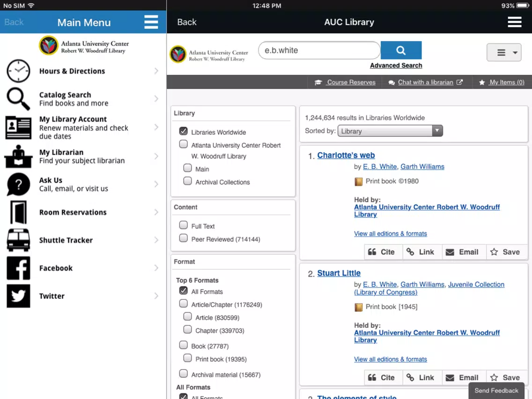The width and height of the screenshot is (532, 399).
Task: Expand the Shuttle Tracker chevron
Action: [156, 240]
